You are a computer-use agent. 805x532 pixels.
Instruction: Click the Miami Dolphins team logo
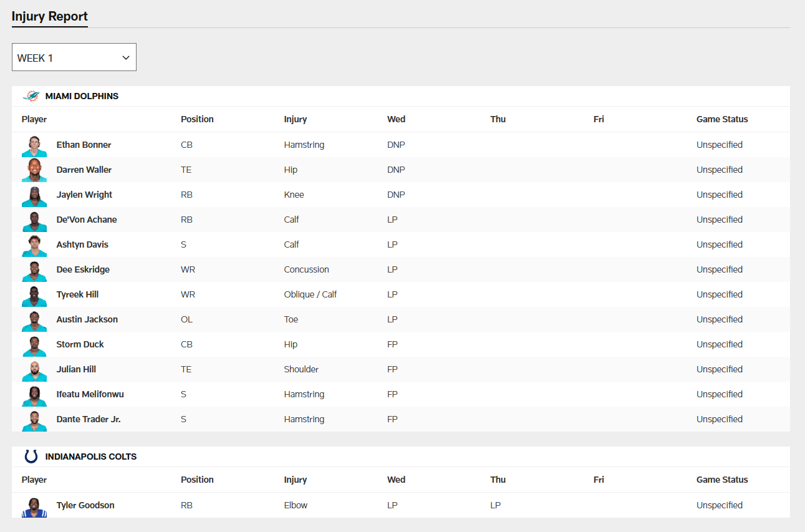31,96
